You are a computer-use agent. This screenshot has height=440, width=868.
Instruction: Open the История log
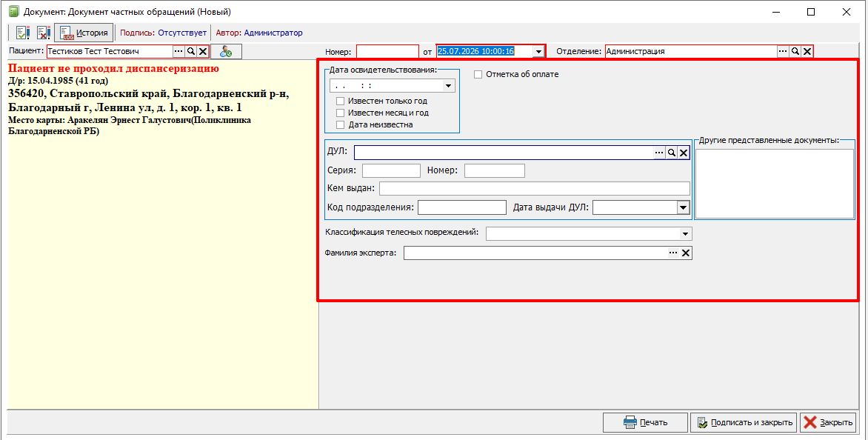[84, 33]
